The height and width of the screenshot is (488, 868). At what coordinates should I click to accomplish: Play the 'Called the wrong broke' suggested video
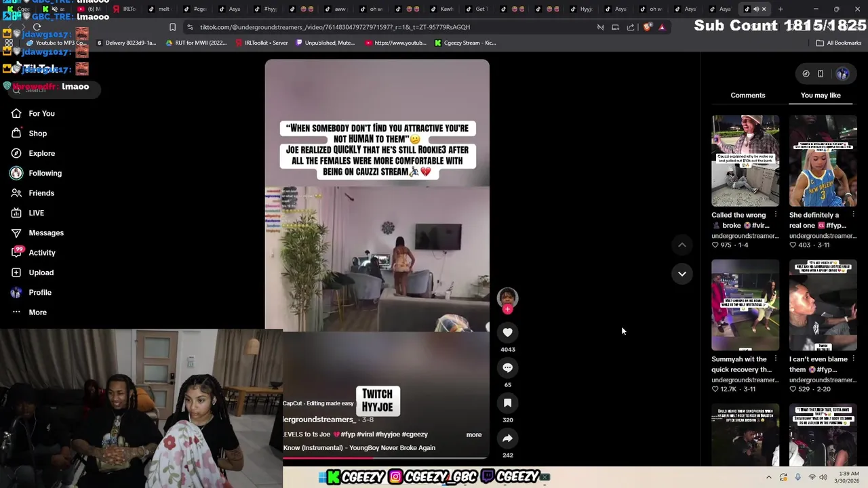click(745, 161)
